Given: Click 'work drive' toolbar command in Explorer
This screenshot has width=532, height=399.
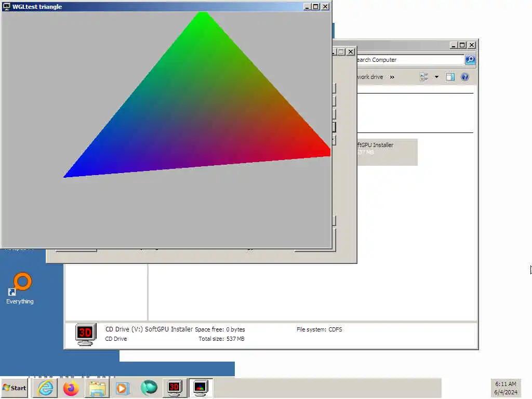Looking at the screenshot, I should tap(370, 77).
